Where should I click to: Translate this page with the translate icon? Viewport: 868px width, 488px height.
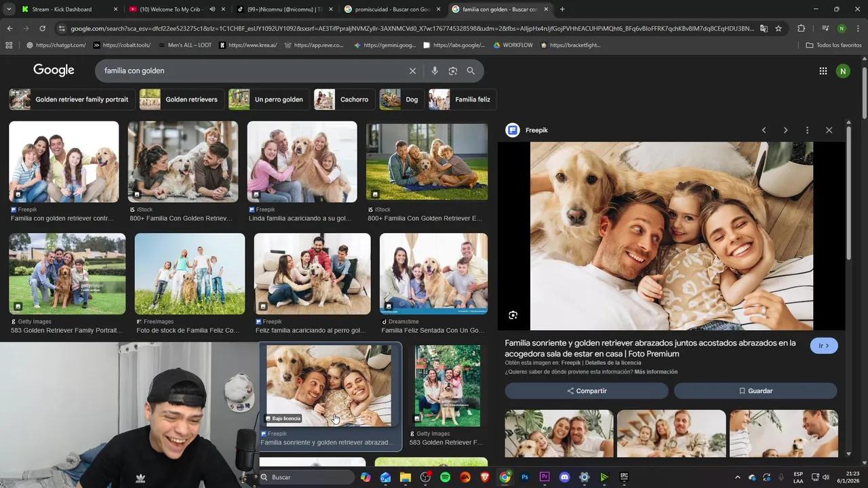(764, 28)
